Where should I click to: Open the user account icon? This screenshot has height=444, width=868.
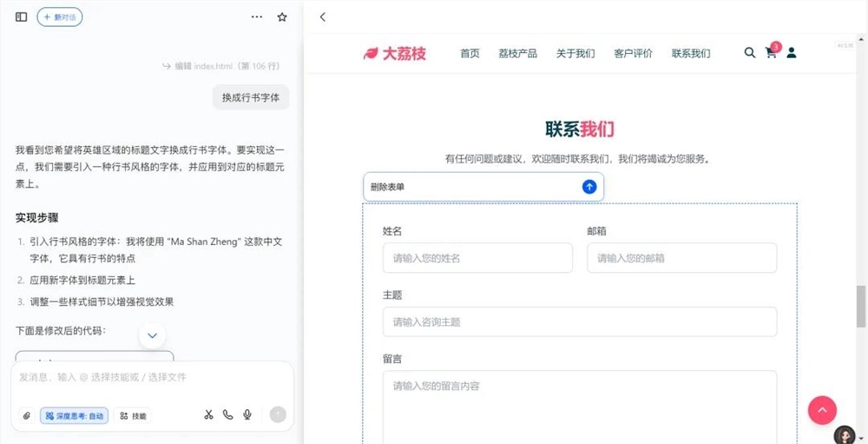click(792, 53)
